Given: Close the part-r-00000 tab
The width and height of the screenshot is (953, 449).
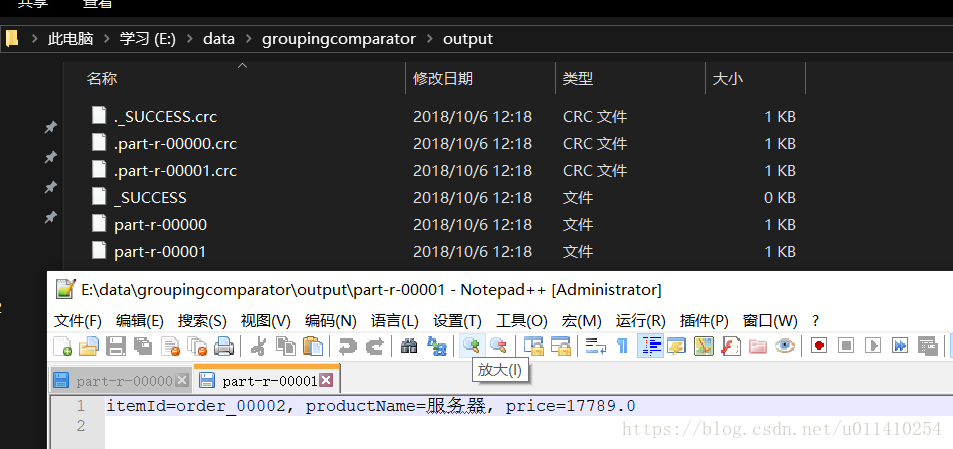Looking at the screenshot, I should (x=182, y=381).
